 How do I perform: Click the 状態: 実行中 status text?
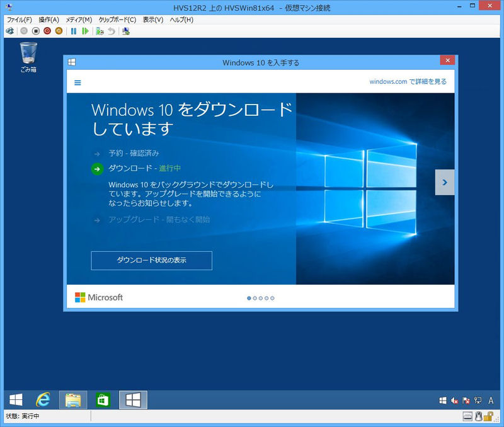(23, 416)
